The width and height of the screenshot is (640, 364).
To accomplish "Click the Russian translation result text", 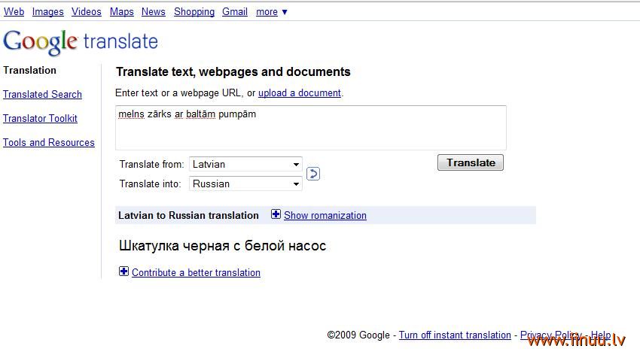I will click(222, 246).
